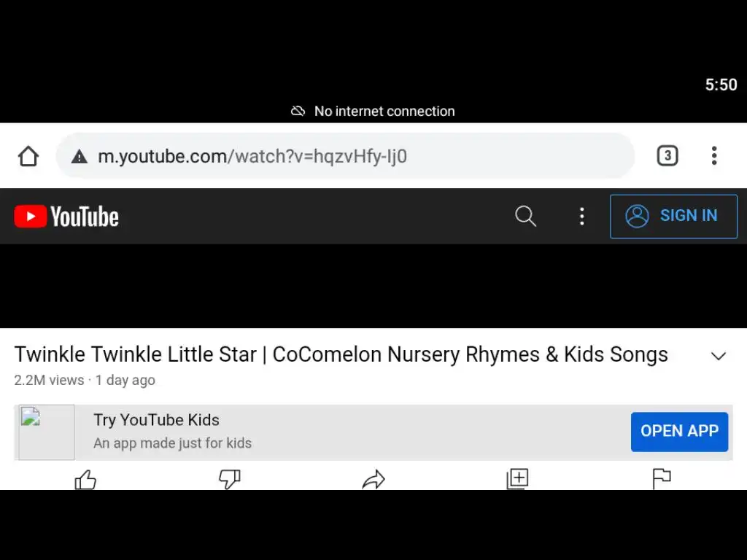Image resolution: width=747 pixels, height=560 pixels.
Task: Open YouTube search
Action: (525, 216)
